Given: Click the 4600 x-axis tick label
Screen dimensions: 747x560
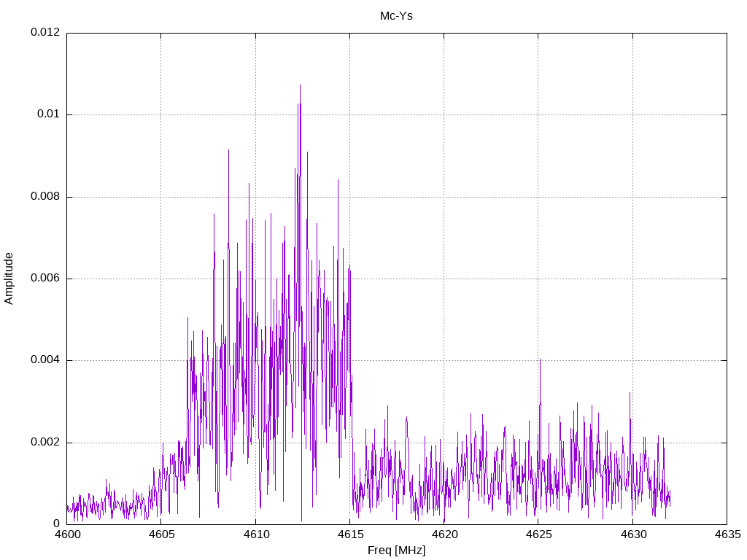Looking at the screenshot, I should 67,534.
